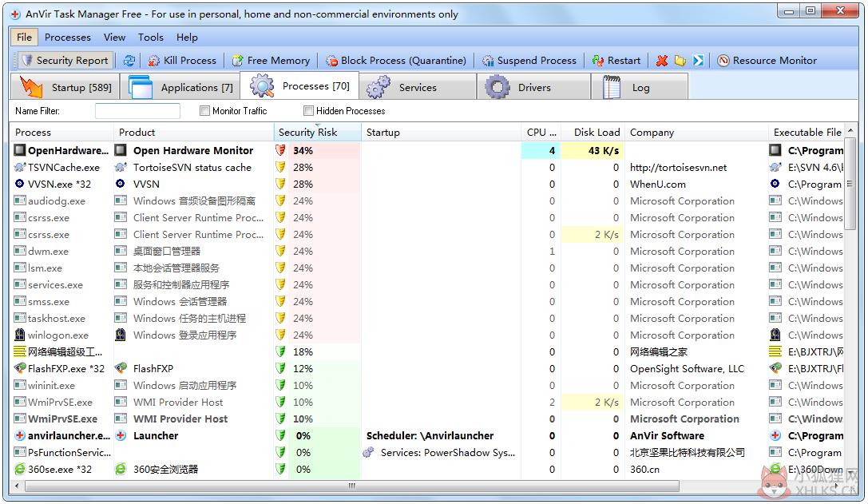Screen dimensions: 868x504
Task: Sort by the Company column header
Action: pos(696,133)
